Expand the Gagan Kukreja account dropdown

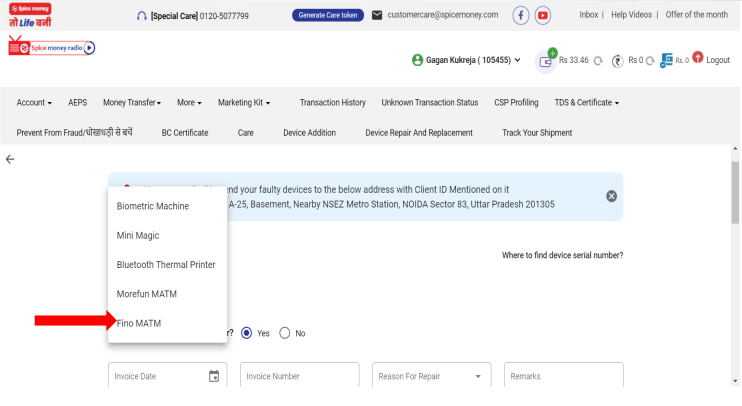tap(517, 60)
